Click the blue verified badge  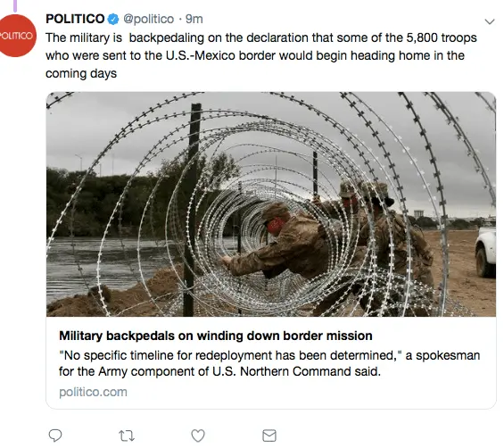click(x=112, y=20)
